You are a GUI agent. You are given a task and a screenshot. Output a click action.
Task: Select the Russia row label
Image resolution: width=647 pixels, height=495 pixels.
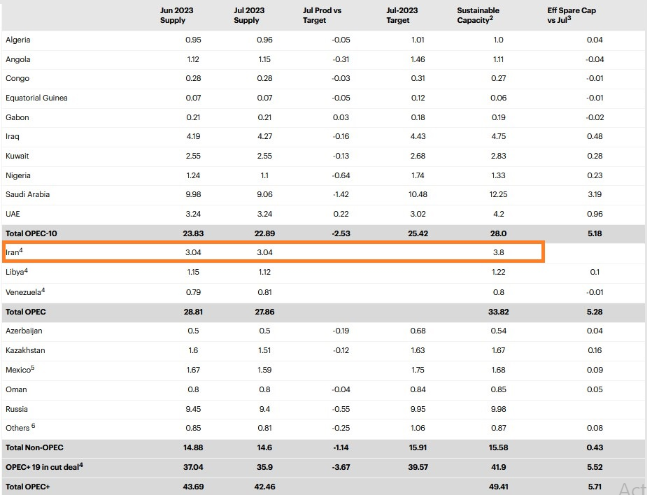pyautogui.click(x=18, y=408)
